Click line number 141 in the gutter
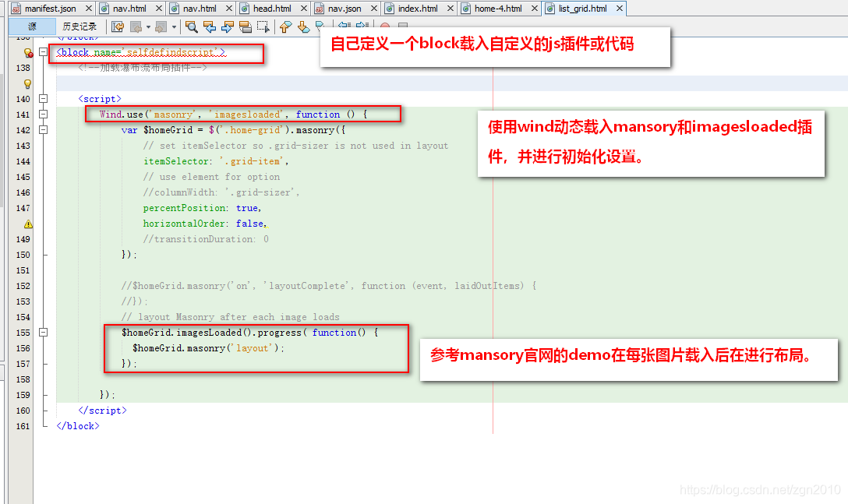 (23, 115)
